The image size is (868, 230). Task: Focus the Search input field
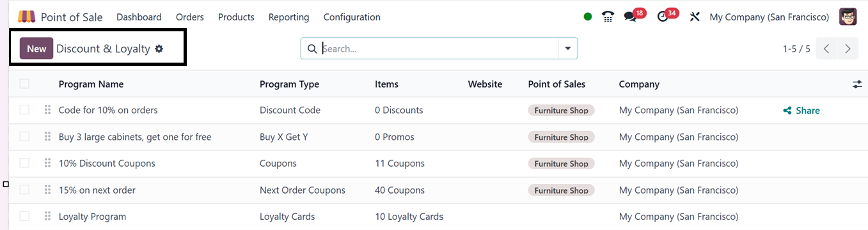click(438, 49)
